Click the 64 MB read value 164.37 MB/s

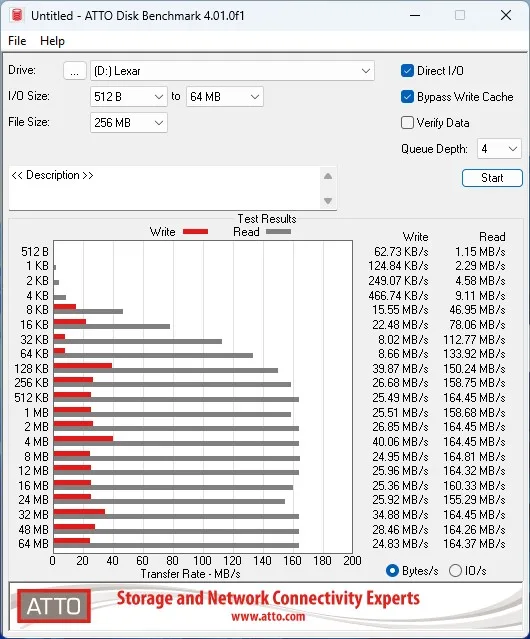(x=475, y=544)
